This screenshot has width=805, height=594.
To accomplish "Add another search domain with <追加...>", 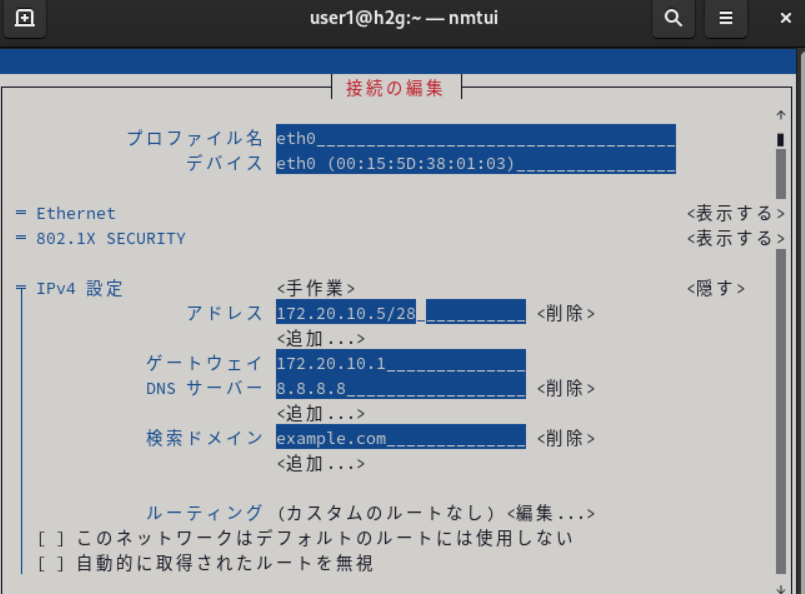I will tap(321, 464).
